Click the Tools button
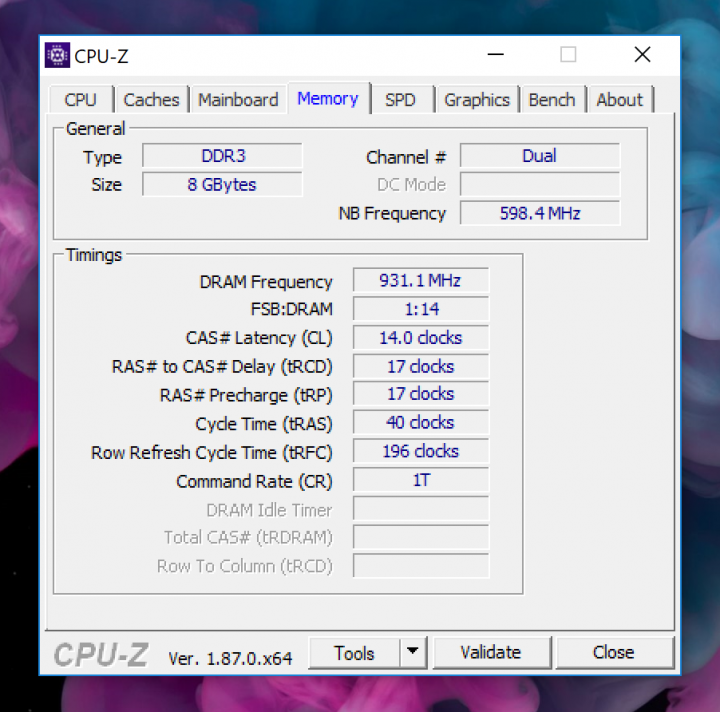 pos(354,653)
